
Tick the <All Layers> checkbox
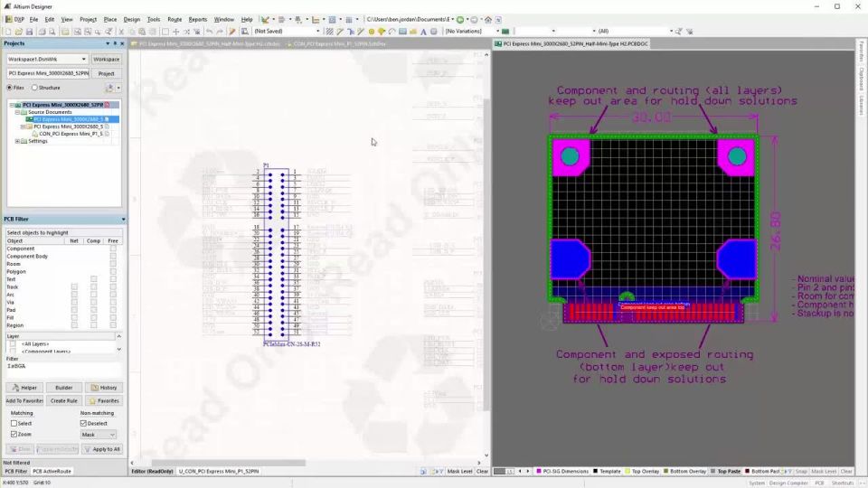click(13, 344)
